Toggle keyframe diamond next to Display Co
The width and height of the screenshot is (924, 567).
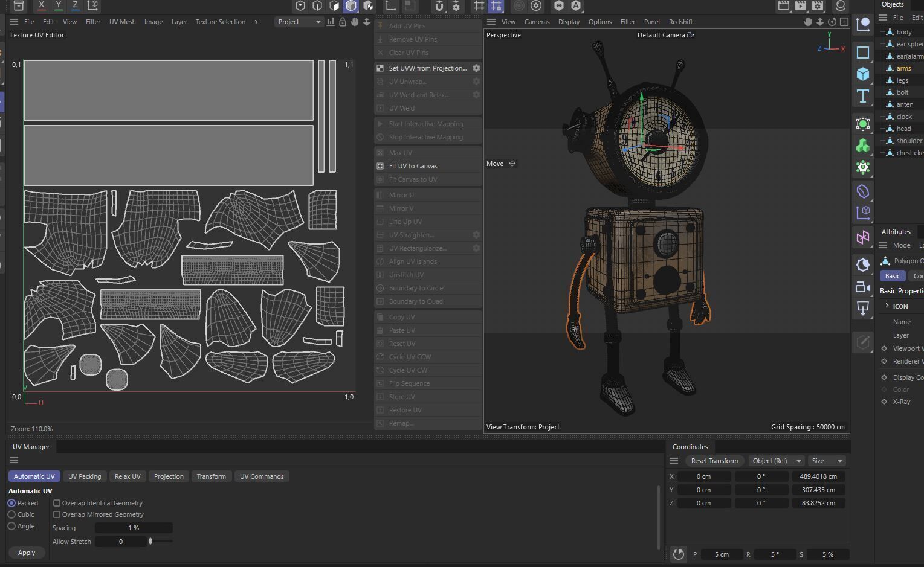[884, 377]
